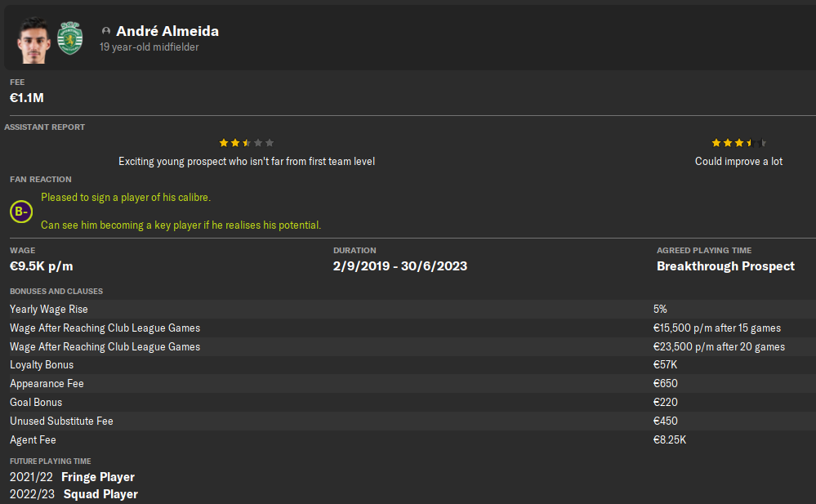Image resolution: width=816 pixels, height=504 pixels.
Task: Click the Agent Fee €8.25K row
Action: (408, 440)
